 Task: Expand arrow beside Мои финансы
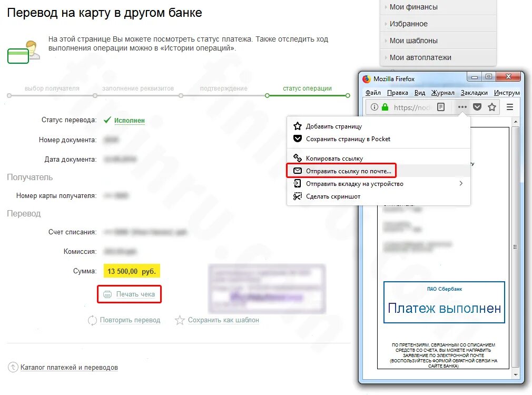386,7
